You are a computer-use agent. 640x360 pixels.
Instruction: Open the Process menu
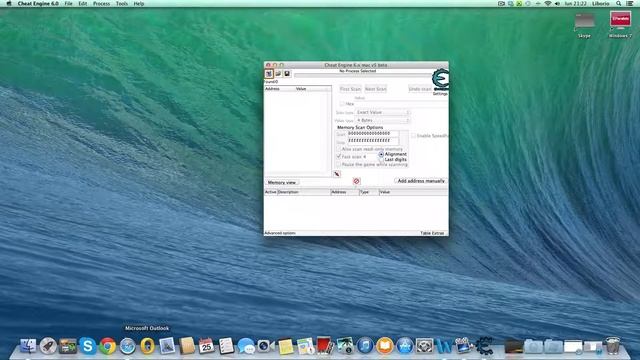pyautogui.click(x=101, y=4)
